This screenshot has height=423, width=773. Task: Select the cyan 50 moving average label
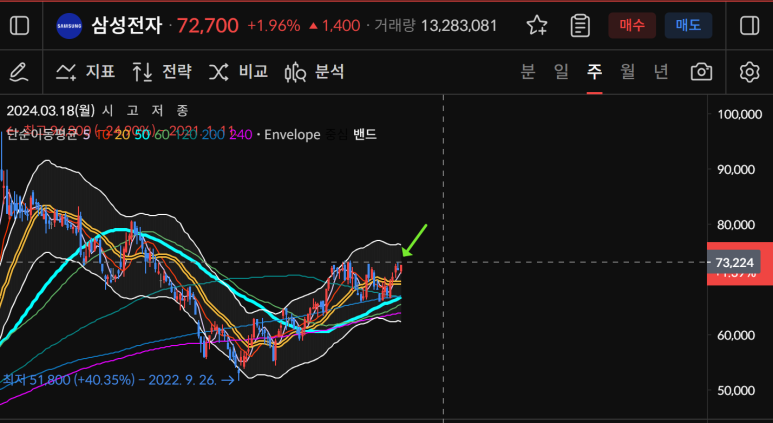(142, 135)
